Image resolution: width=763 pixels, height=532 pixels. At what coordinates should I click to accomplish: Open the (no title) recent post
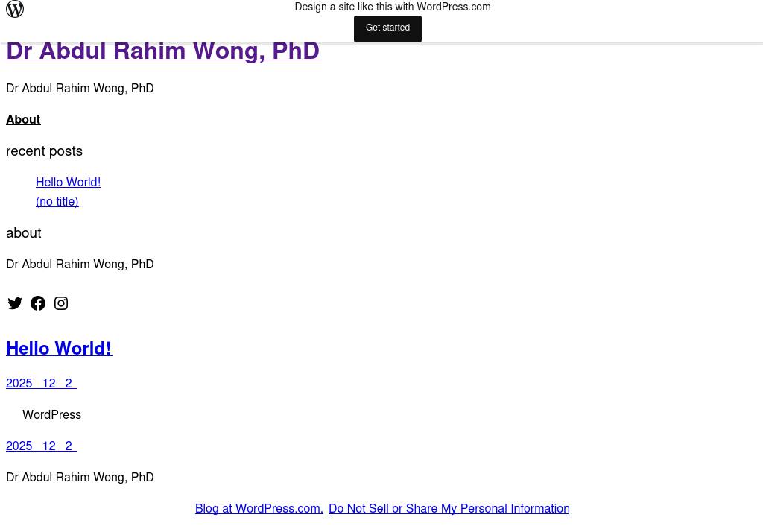click(57, 202)
